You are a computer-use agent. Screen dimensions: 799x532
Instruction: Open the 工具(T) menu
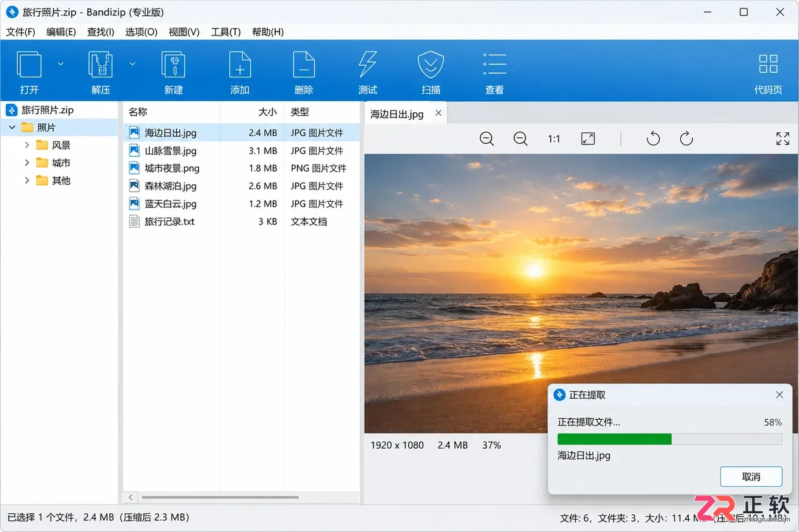tap(226, 32)
